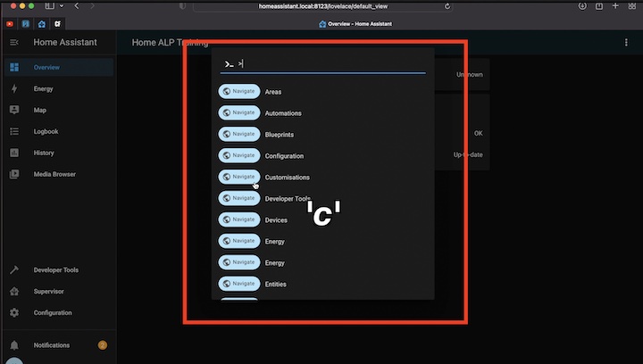
Task: Go forward in Safari
Action: [x=92, y=5]
